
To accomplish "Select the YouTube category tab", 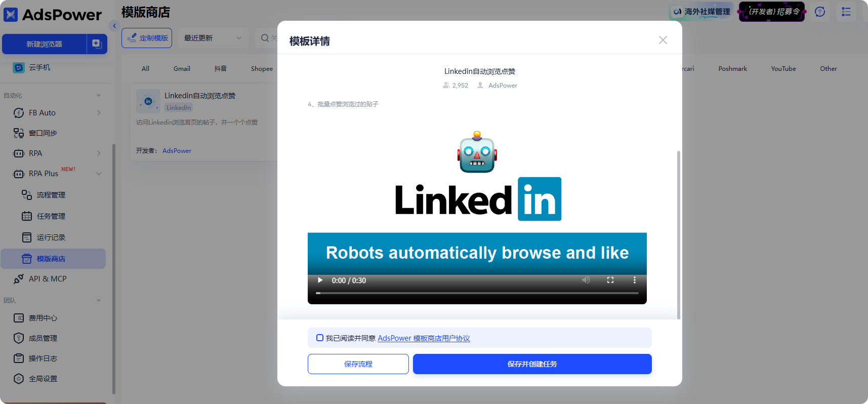I will point(783,69).
